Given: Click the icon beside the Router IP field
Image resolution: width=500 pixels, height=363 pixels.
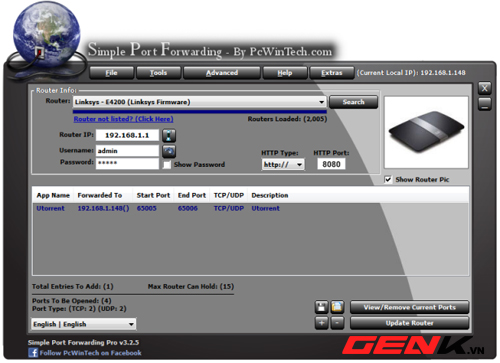Looking at the screenshot, I should pos(169,136).
